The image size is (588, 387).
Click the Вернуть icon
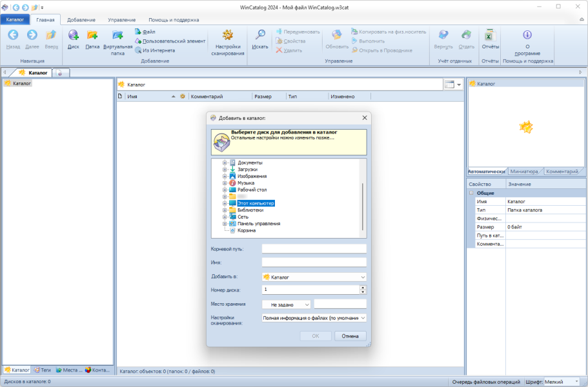443,35
